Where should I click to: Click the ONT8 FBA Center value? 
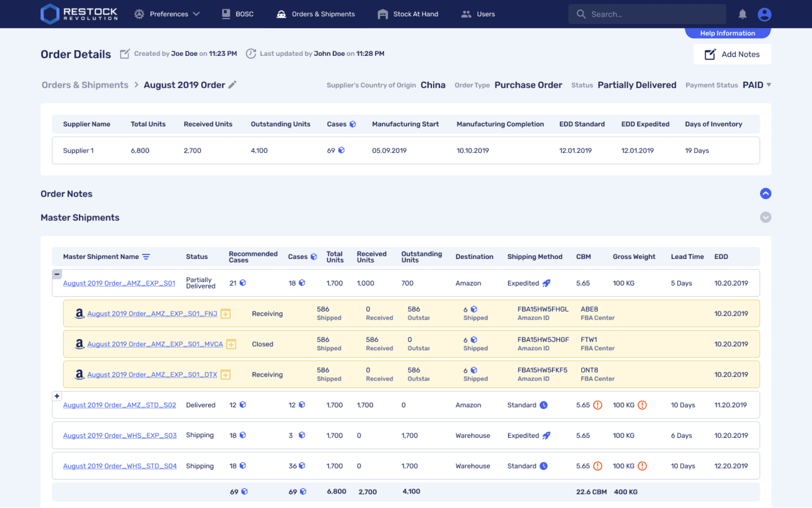coord(589,370)
